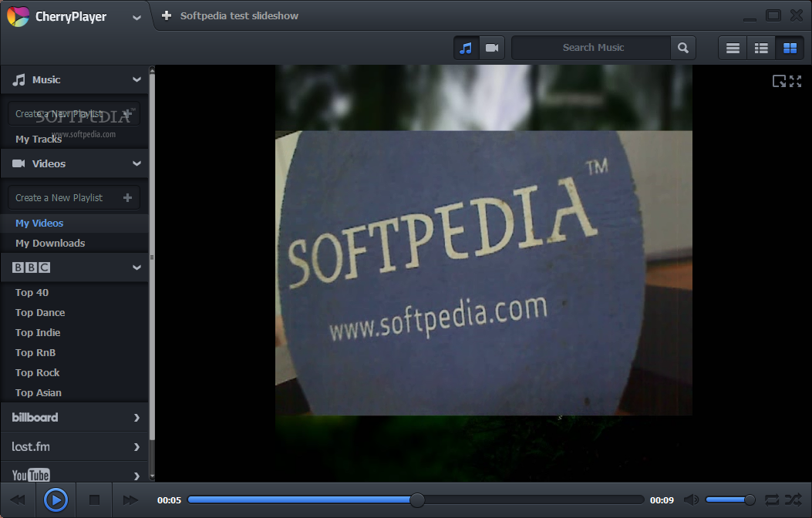The image size is (812, 518).
Task: Click the Search Music input field
Action: [x=591, y=47]
